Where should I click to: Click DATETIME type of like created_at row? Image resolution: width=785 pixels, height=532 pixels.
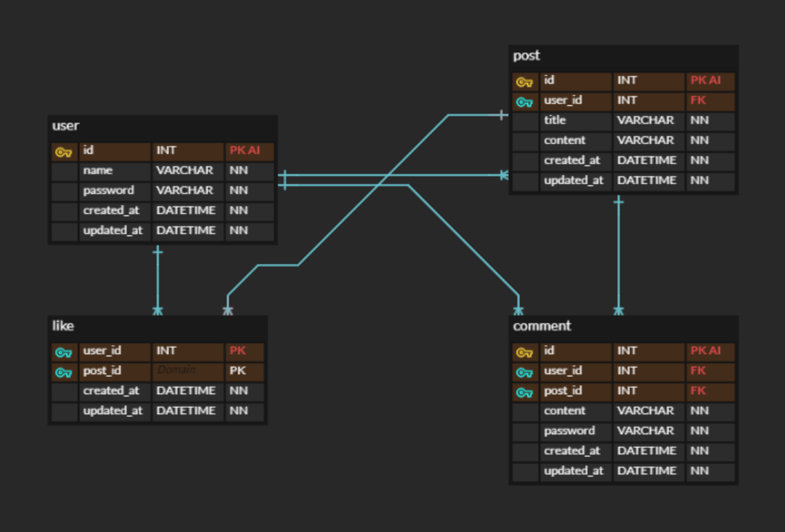tap(185, 390)
